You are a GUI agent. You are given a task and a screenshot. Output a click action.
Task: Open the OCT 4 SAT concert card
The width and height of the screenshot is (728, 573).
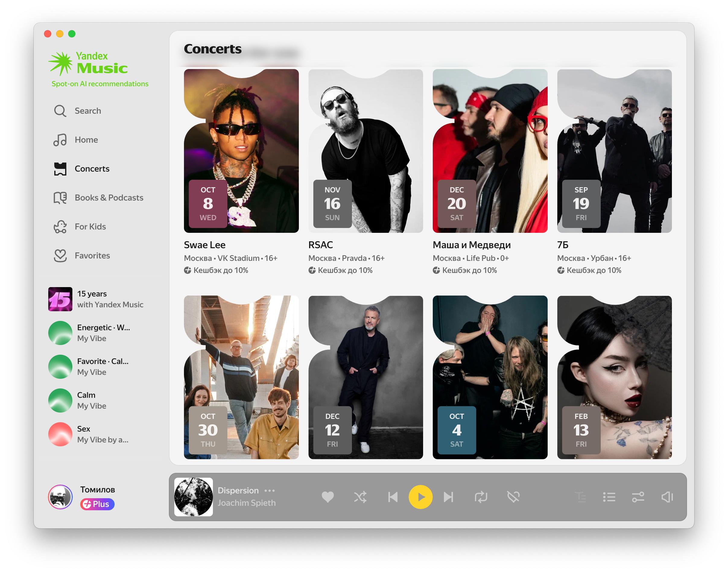[490, 377]
